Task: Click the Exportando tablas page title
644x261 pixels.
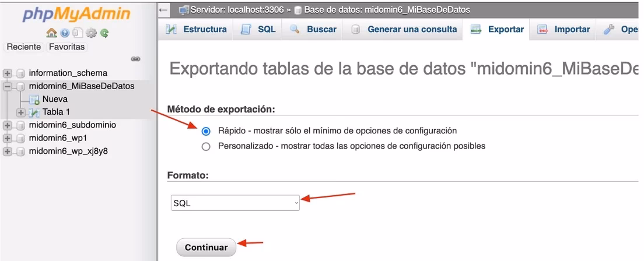Action: point(404,69)
